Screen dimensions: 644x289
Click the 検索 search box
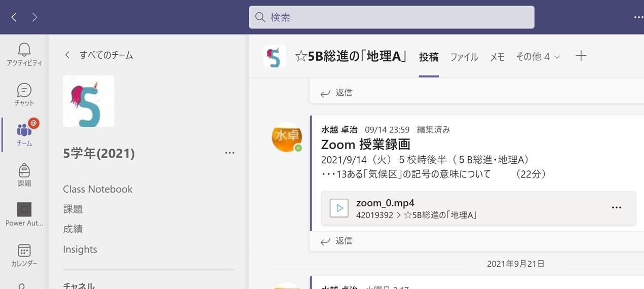coord(391,17)
